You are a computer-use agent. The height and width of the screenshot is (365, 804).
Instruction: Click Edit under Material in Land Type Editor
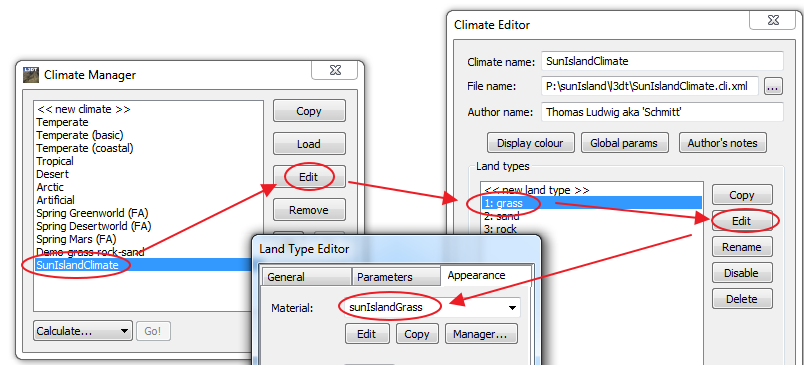tap(367, 334)
